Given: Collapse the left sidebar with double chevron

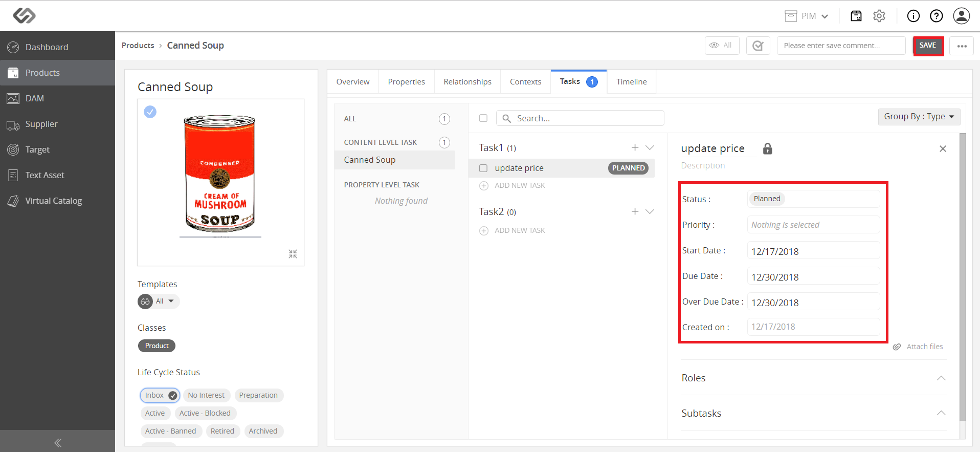Looking at the screenshot, I should click(x=58, y=443).
